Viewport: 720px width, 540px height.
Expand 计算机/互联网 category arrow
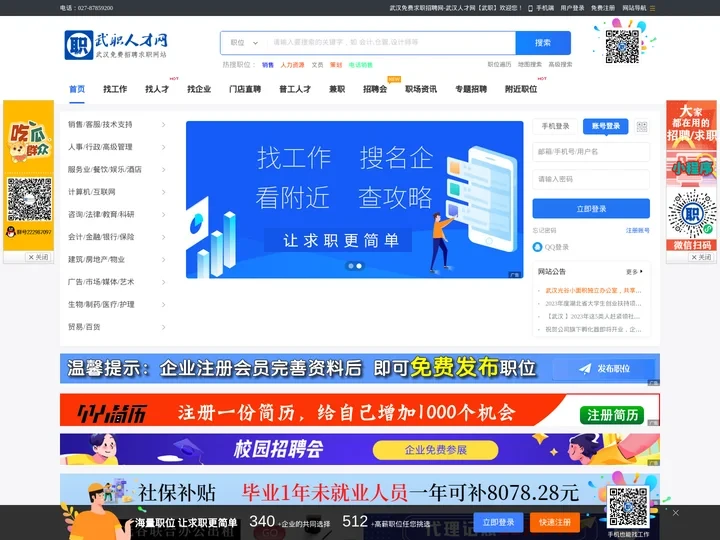(163, 192)
